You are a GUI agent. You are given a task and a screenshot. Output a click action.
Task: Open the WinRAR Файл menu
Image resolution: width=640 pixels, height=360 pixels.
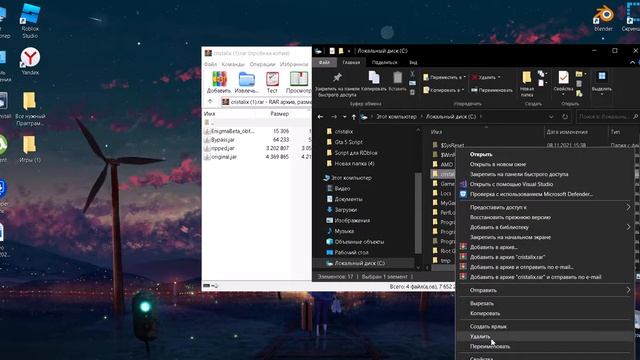click(x=210, y=64)
